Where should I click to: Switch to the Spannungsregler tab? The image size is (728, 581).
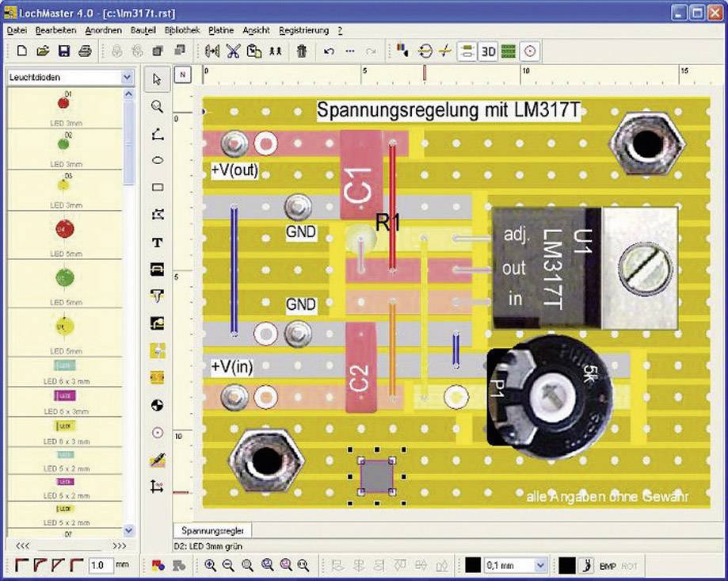coord(212,530)
